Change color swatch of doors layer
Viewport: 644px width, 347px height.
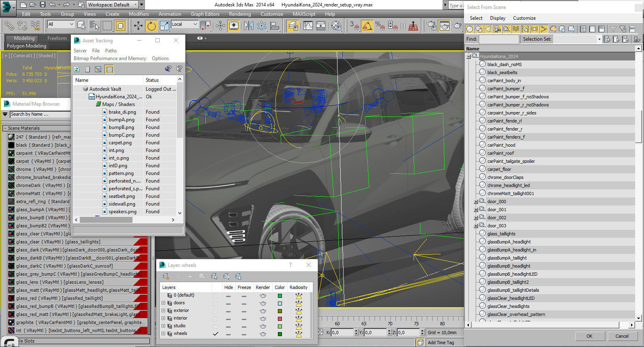280,303
